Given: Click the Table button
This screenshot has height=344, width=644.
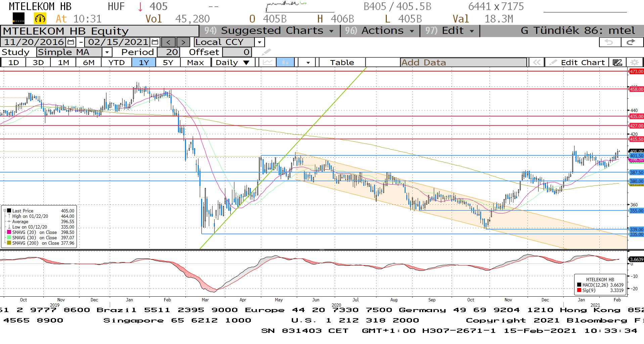Looking at the screenshot, I should (342, 62).
